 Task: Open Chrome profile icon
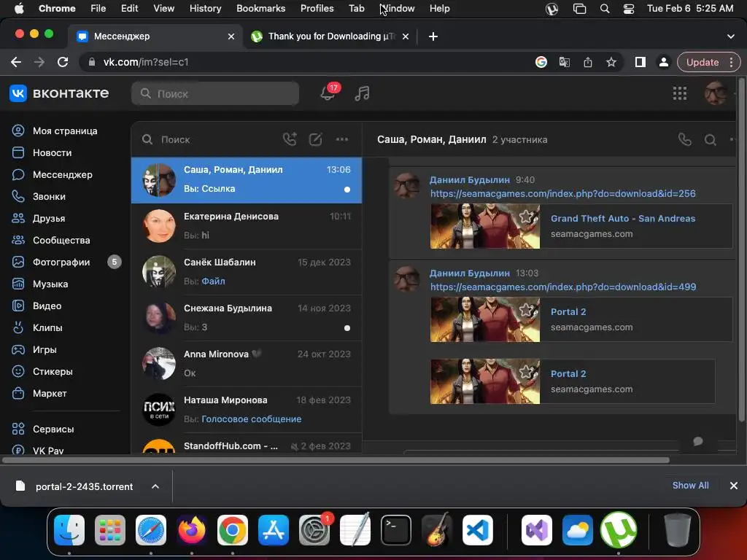coord(663,62)
